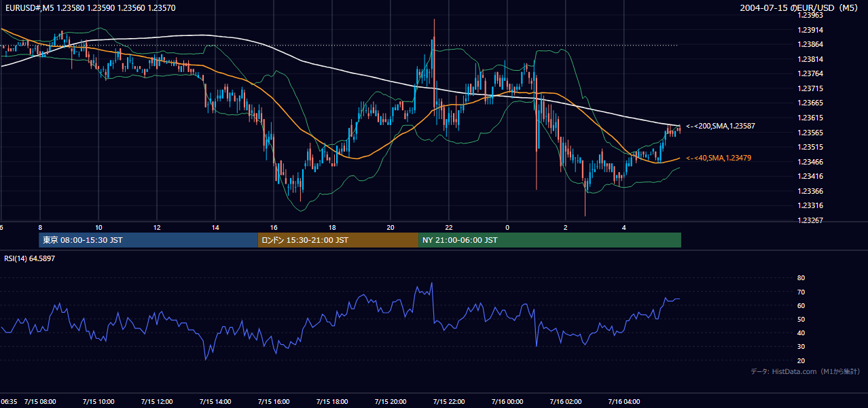Click RSI scale level 40
This screenshot has width=868, height=408.
click(x=801, y=333)
